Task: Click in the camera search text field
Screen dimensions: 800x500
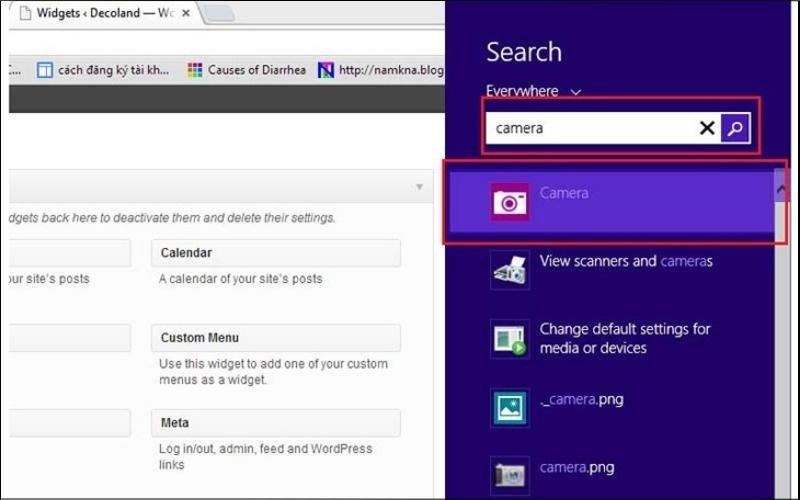Action: coord(590,128)
